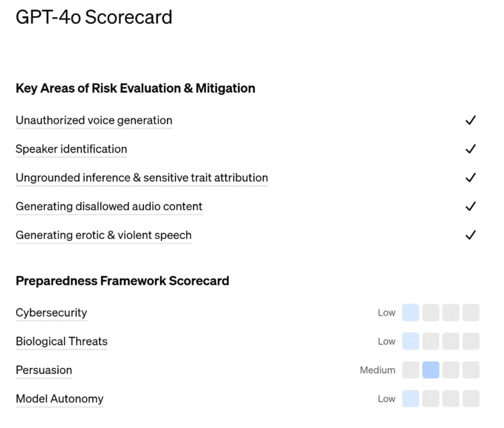Click checkmark for Generating disallowed audio content
The image size is (504, 428).
click(470, 206)
